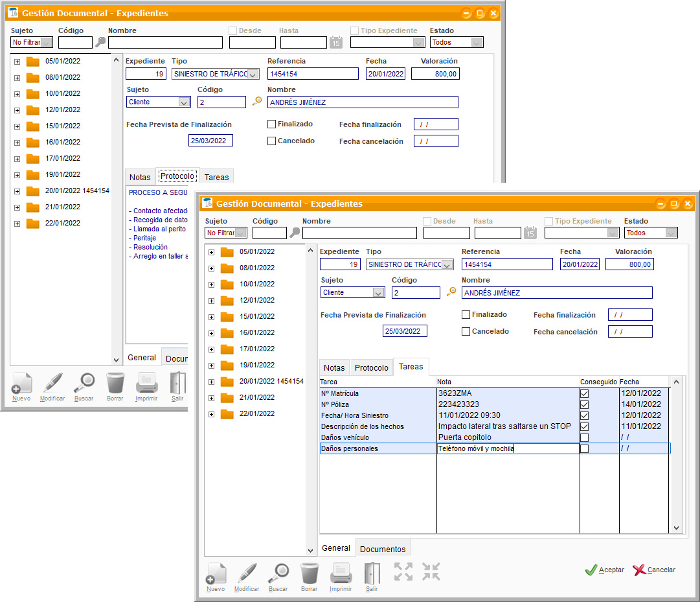Click Nombre filter field in front window
700x602 pixels.
pyautogui.click(x=359, y=233)
